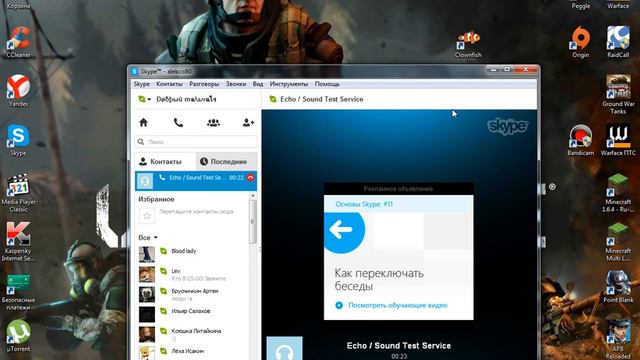Open the Инструменты menu
The width and height of the screenshot is (640, 360).
click(289, 84)
